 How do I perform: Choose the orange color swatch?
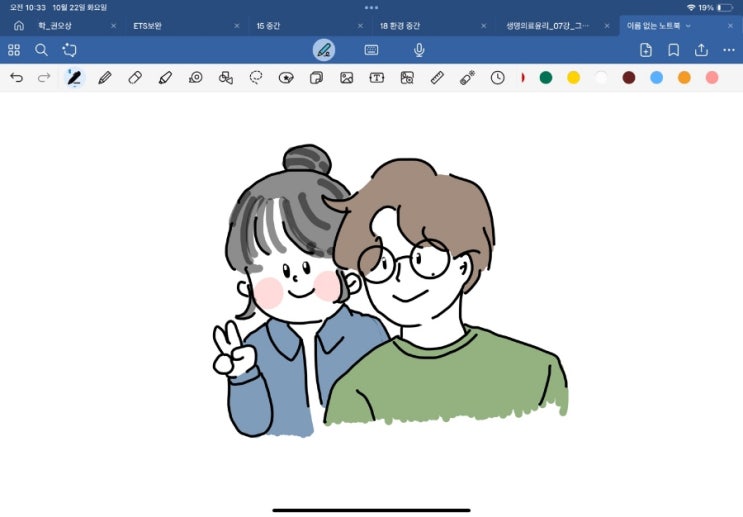(x=684, y=78)
